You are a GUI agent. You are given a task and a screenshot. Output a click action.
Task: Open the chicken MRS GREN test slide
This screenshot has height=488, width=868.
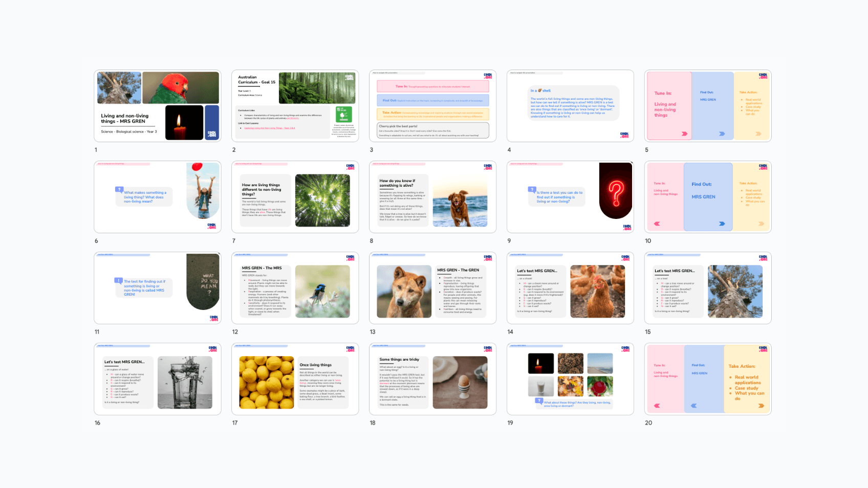570,288
